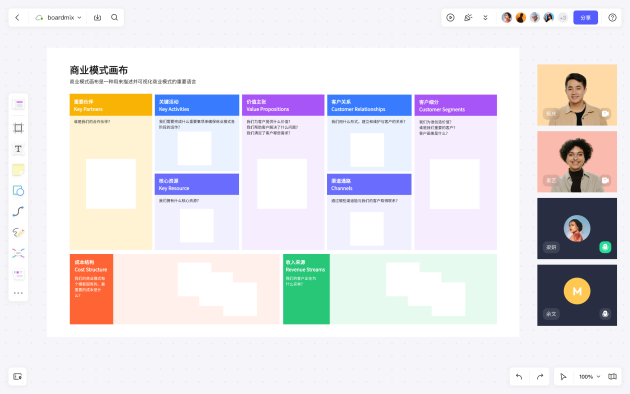Open more tools ellipsis in sidebar
This screenshot has width=630, height=394.
(18, 293)
